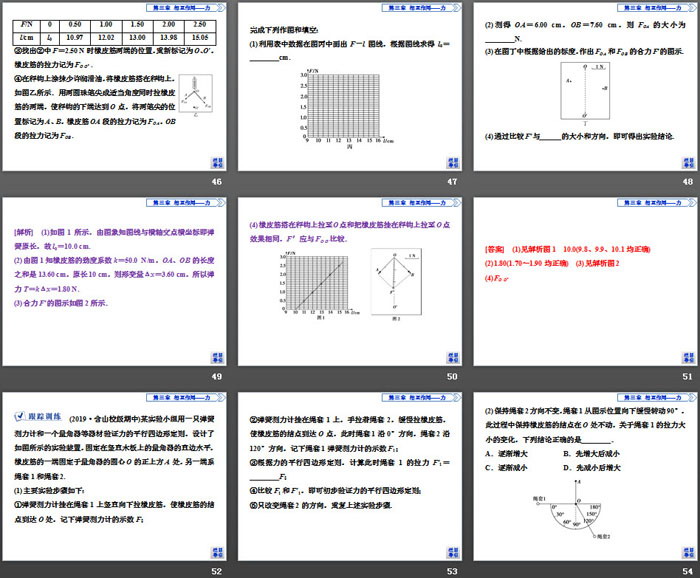
Task: Select the slide 49 thumbnail with purple analysis text
Action: tap(114, 282)
